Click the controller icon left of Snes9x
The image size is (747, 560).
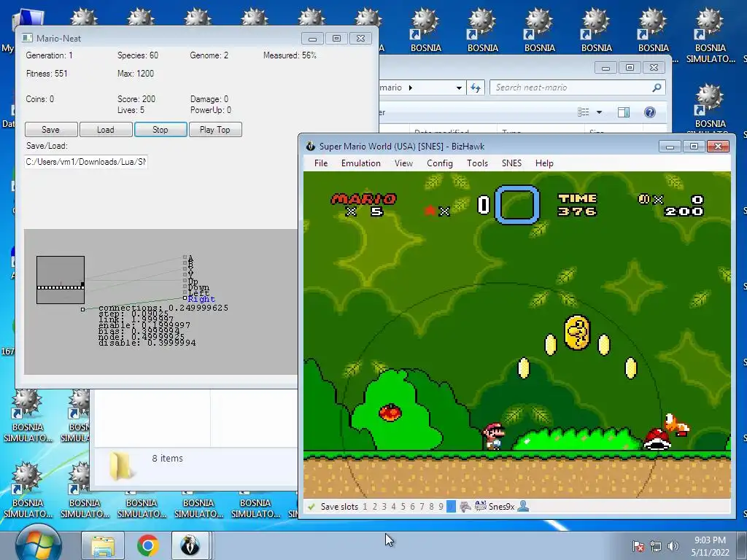[x=481, y=506]
